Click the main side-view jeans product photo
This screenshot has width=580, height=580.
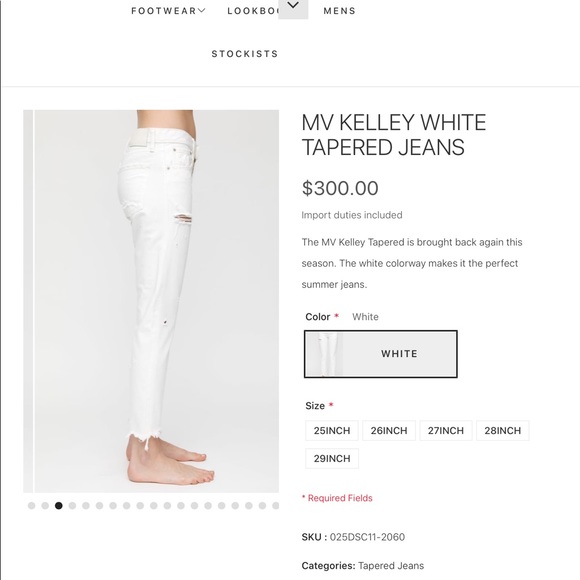[x=156, y=301]
